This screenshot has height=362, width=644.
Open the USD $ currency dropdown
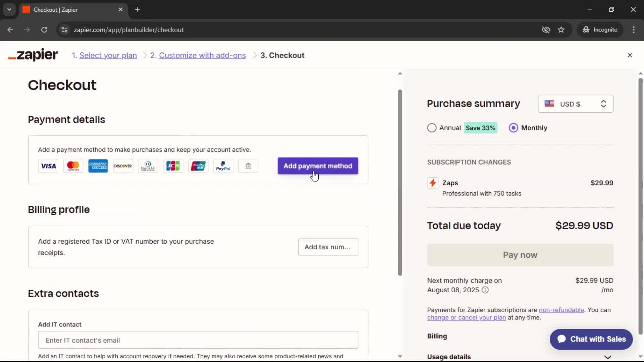(576, 104)
